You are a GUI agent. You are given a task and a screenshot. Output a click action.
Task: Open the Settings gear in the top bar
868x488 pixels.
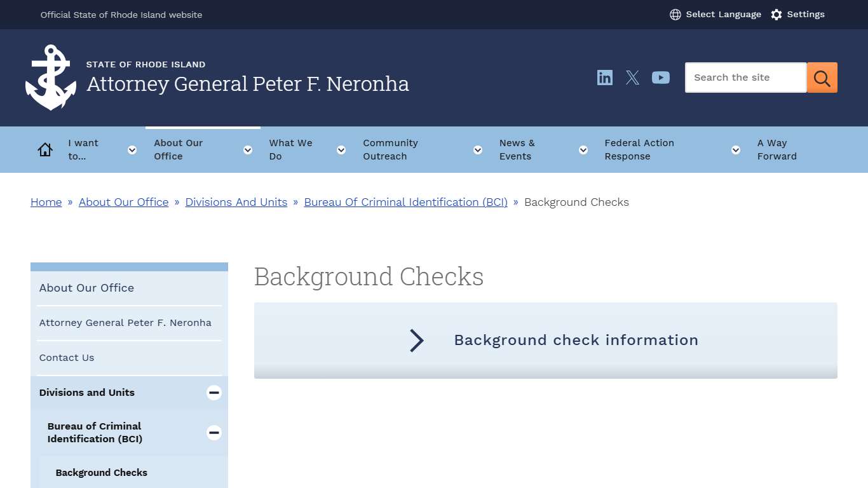click(x=798, y=14)
